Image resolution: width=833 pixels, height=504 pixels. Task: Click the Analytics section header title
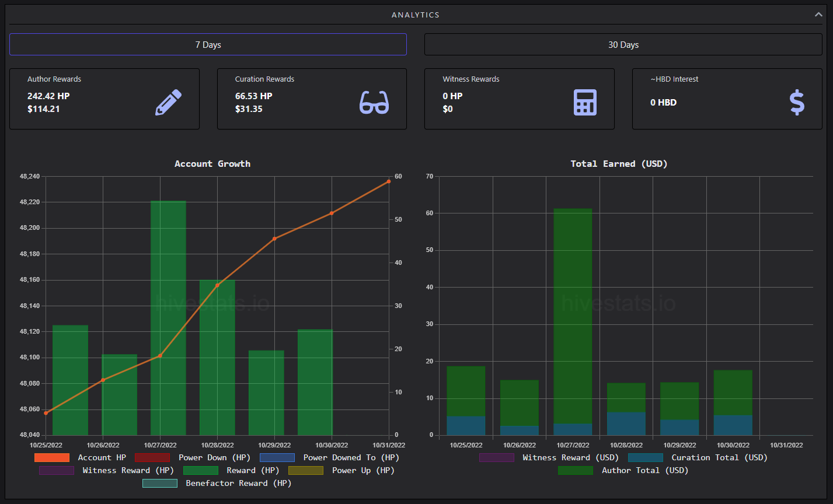tap(416, 15)
